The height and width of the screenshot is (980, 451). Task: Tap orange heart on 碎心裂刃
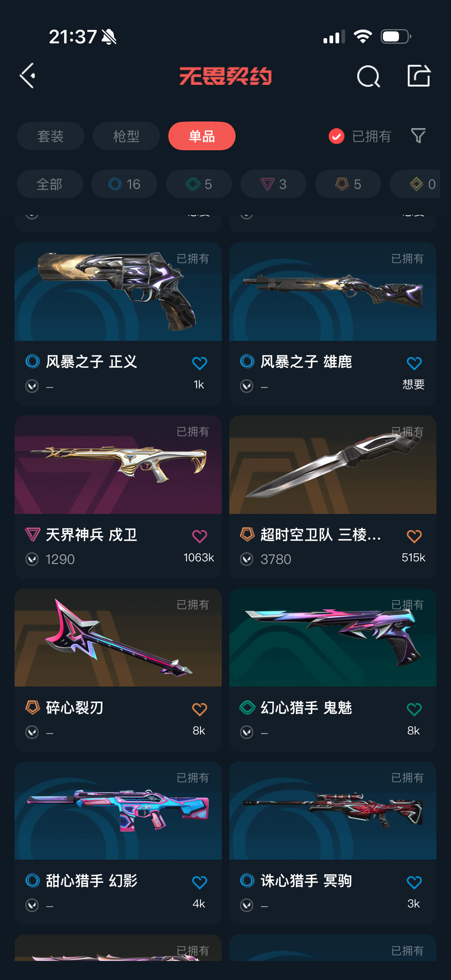coord(200,709)
